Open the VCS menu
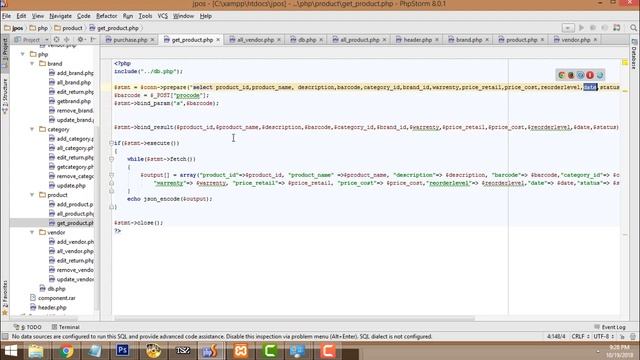This screenshot has width=640, height=360. pos(162,16)
